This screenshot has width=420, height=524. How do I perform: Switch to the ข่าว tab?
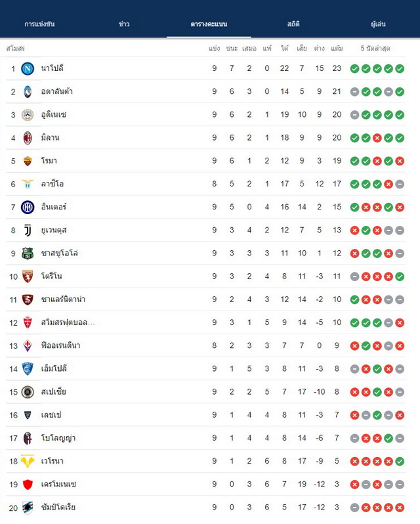(124, 24)
